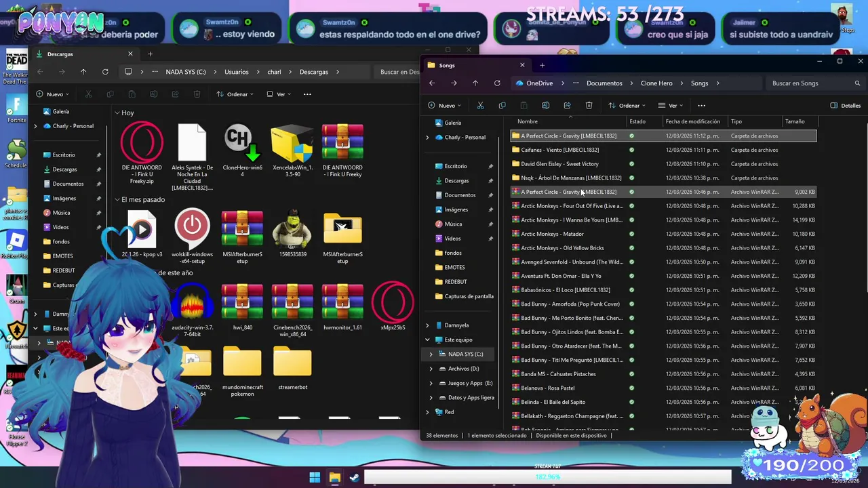
Task: Switch to the Descargas tab
Action: click(x=84, y=54)
